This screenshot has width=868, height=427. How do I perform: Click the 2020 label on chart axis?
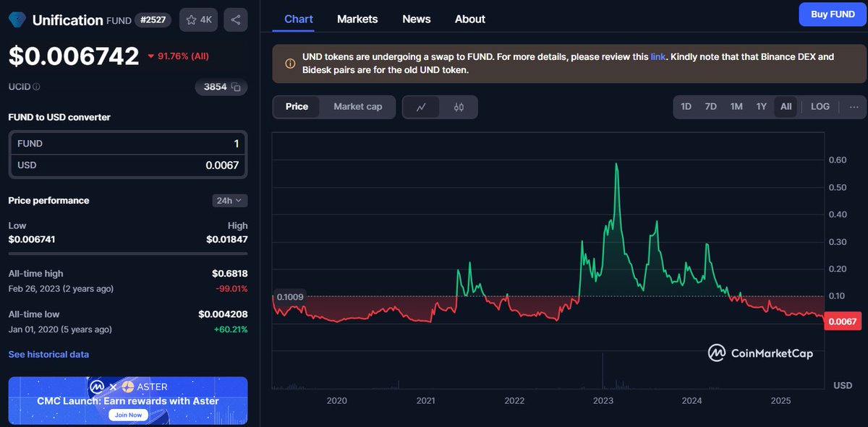(337, 401)
